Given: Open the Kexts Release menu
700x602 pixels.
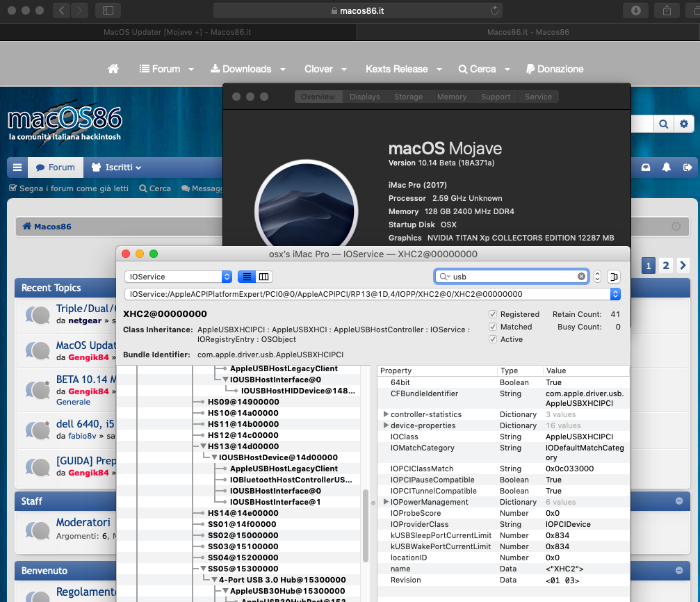Looking at the screenshot, I should 404,69.
